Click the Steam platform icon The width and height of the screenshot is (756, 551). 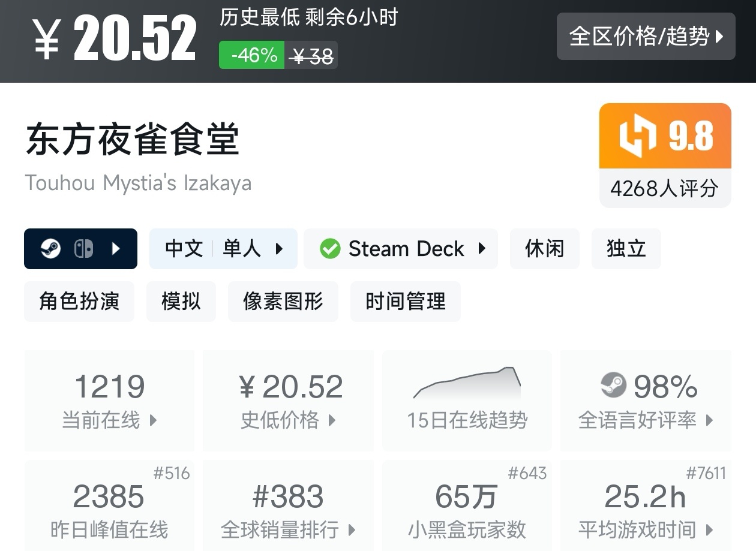point(51,249)
